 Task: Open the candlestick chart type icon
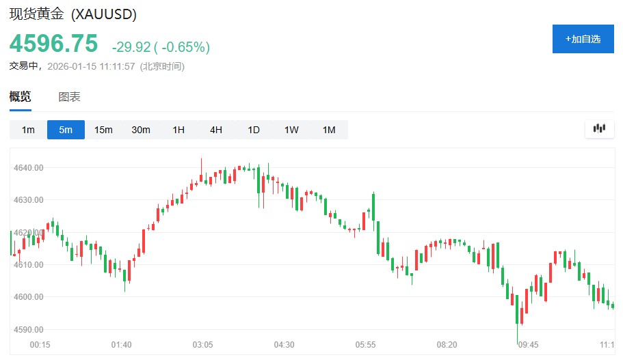click(600, 128)
